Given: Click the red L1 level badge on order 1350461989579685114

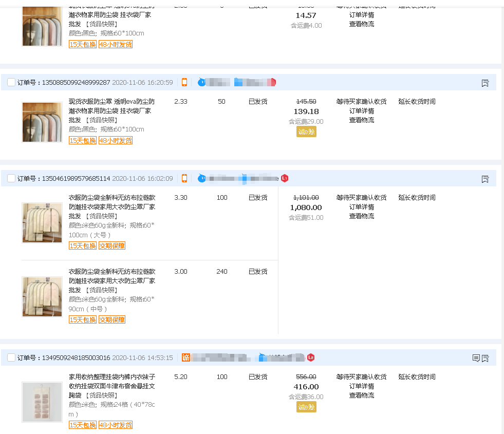Looking at the screenshot, I should tap(285, 178).
